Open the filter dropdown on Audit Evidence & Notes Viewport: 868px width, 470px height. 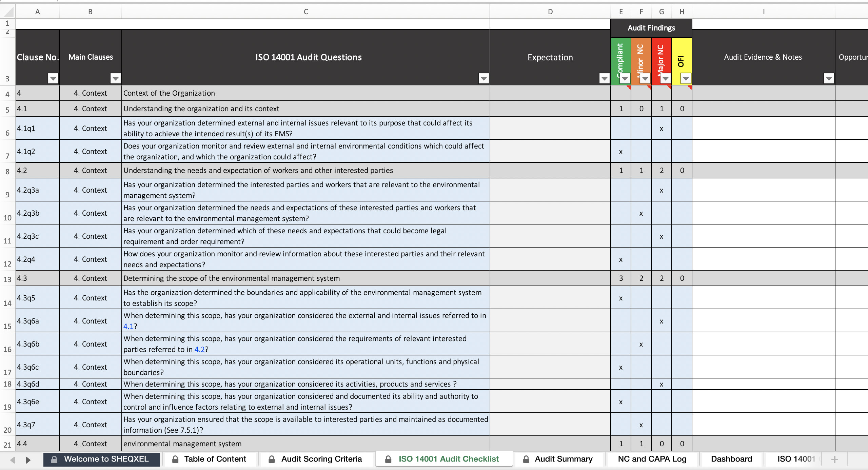(x=829, y=78)
